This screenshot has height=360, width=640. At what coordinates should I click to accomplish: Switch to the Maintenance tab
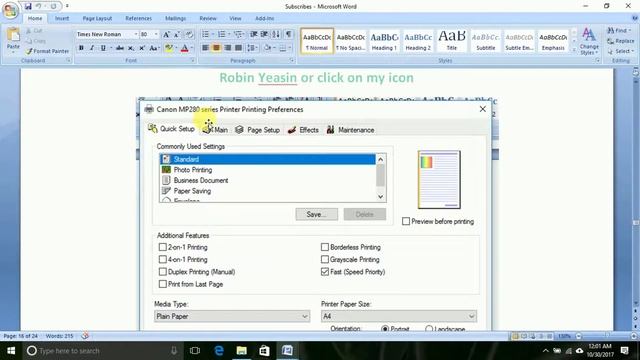[350, 130]
